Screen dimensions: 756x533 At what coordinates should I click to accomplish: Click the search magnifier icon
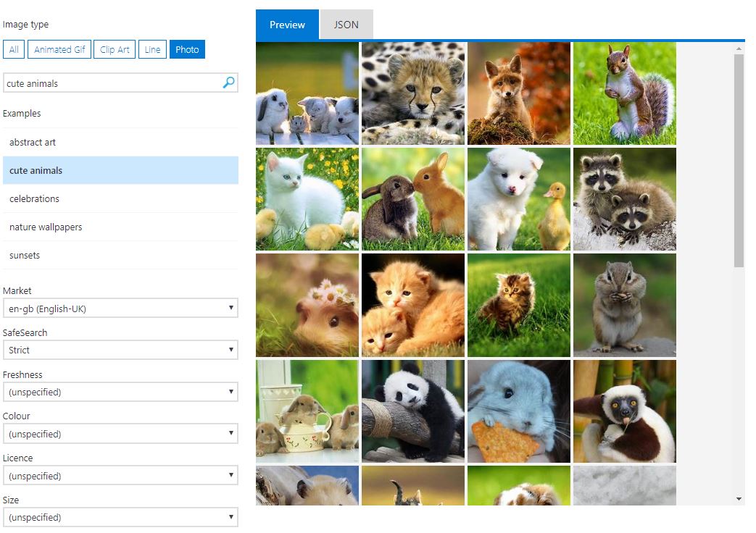(x=228, y=83)
